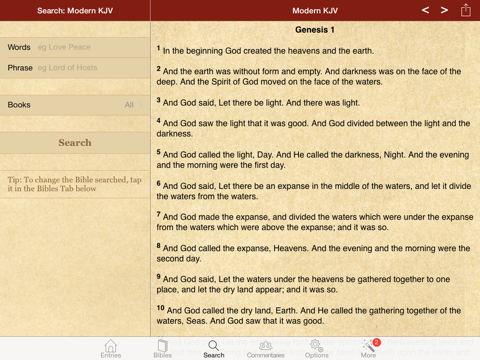Screen dimensions: 480x360
Task: Expand the Books All selector
Action: (x=75, y=105)
